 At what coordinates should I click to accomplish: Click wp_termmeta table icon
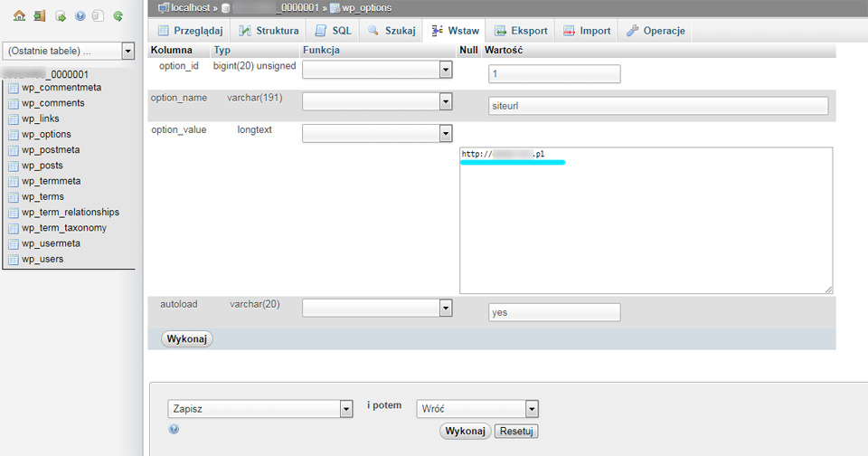tap(14, 181)
